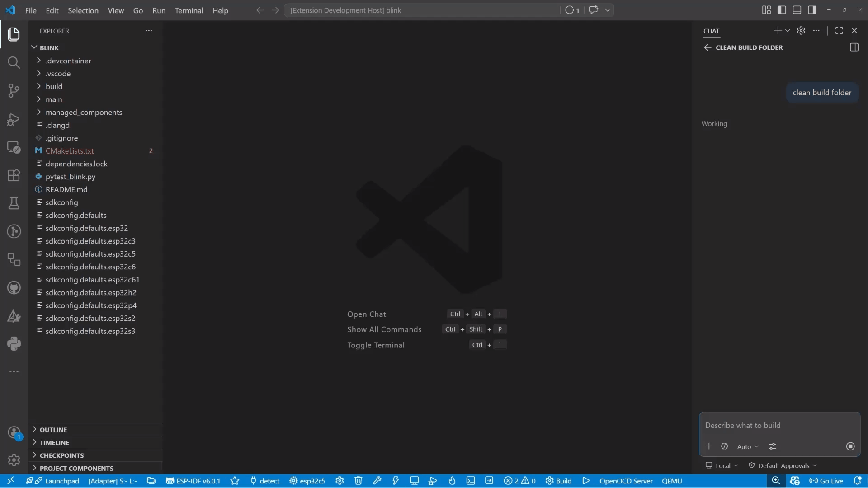868x488 pixels.
Task: Toggle the bottom Panel layout button
Action: point(797,10)
